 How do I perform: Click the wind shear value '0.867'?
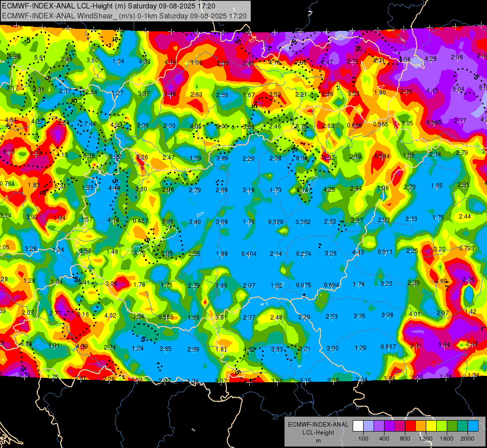pyautogui.click(x=388, y=346)
